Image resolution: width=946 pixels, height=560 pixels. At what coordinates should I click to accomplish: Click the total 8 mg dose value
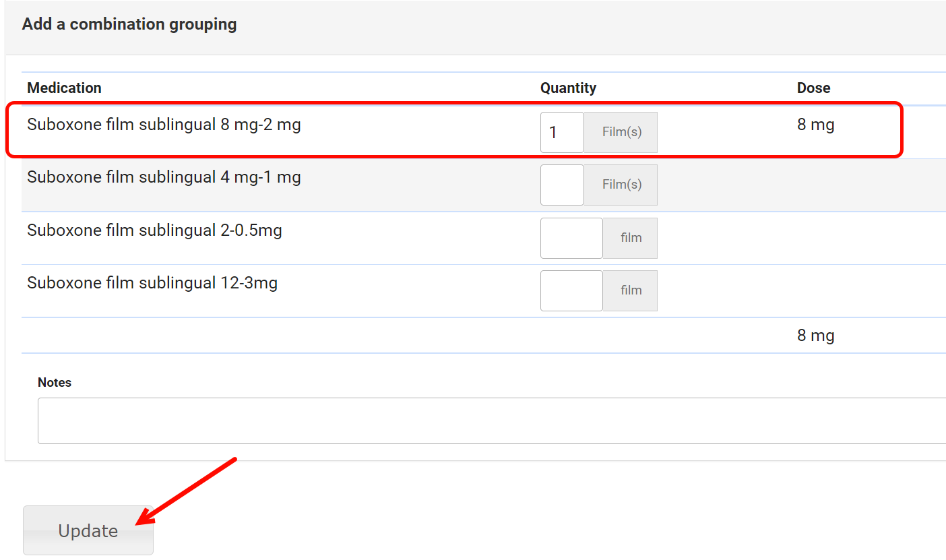(815, 336)
